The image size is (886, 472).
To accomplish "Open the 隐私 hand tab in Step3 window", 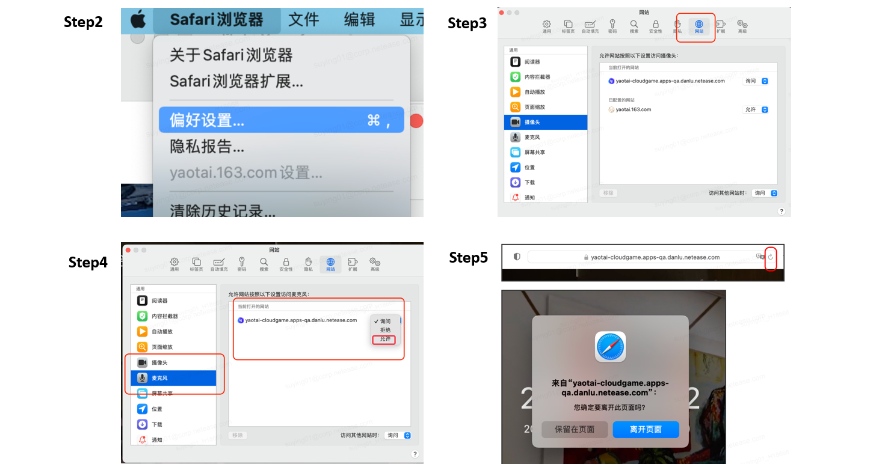I will tap(677, 26).
